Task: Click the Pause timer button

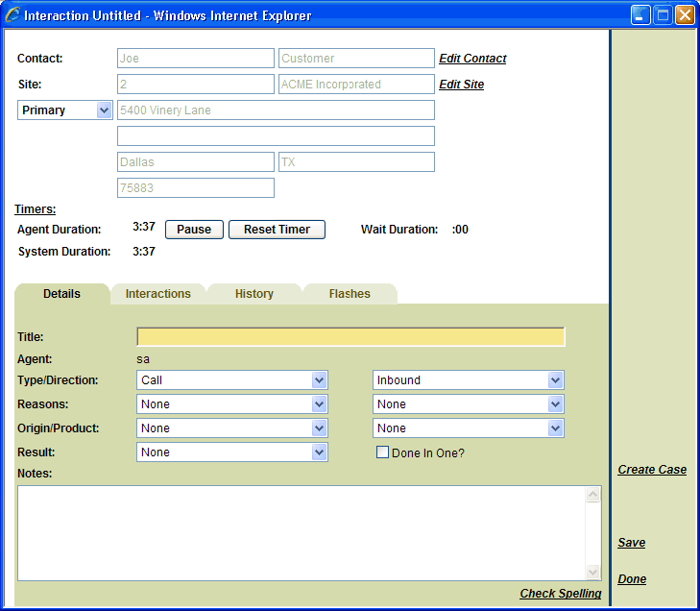Action: 194,230
